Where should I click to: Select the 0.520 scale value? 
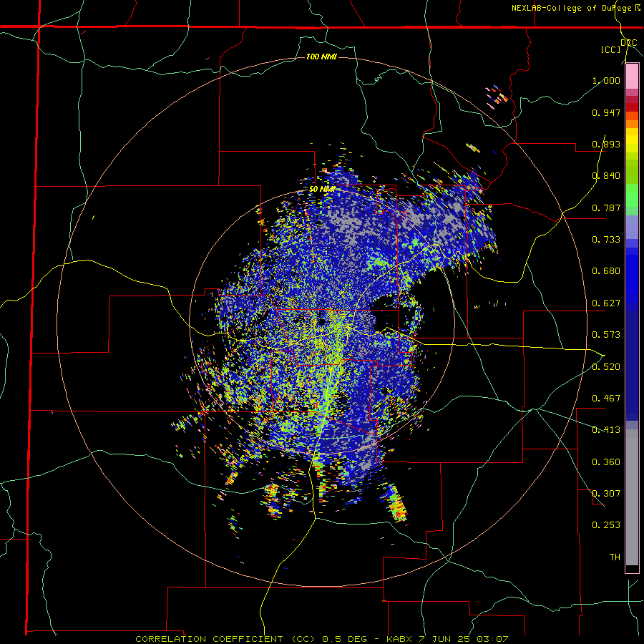click(x=606, y=366)
